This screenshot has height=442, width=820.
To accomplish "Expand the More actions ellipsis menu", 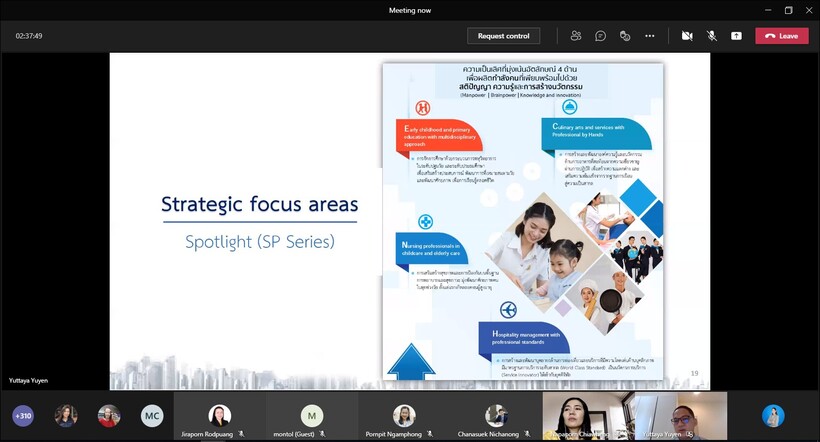I will tap(650, 35).
